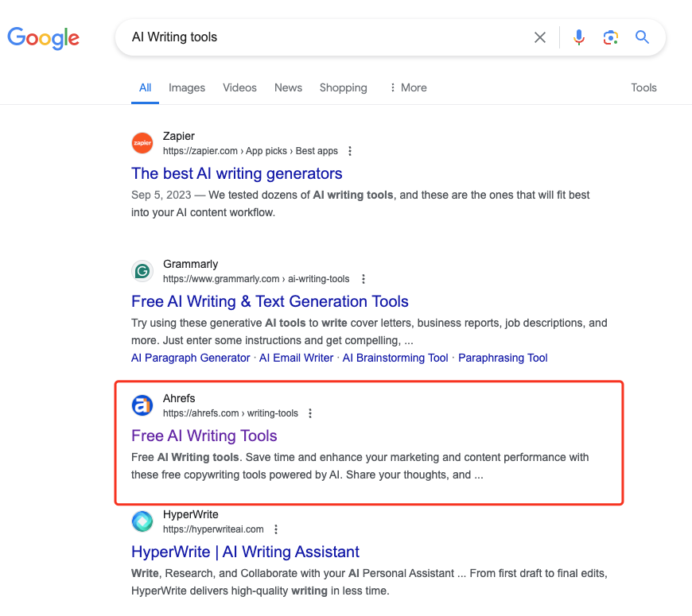
Task: Clear the search query with the X
Action: [x=540, y=37]
